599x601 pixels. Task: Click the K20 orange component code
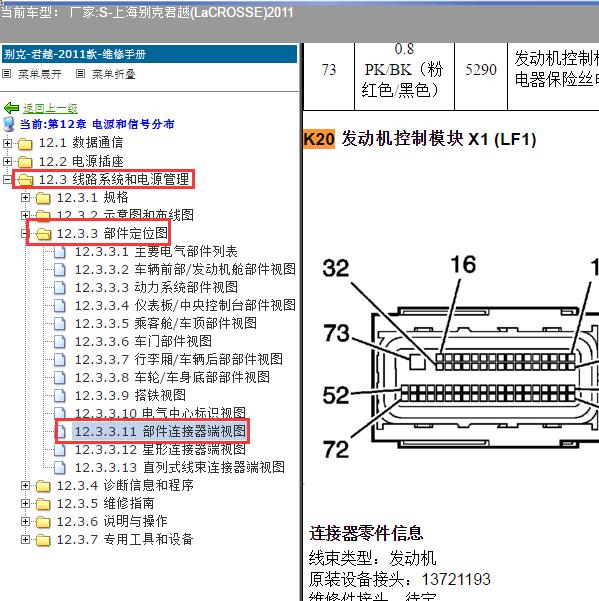[319, 139]
